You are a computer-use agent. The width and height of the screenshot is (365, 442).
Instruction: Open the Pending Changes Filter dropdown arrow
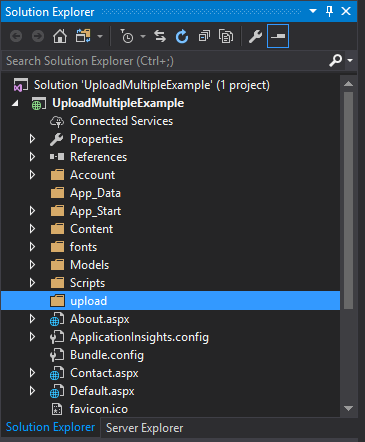(x=143, y=36)
